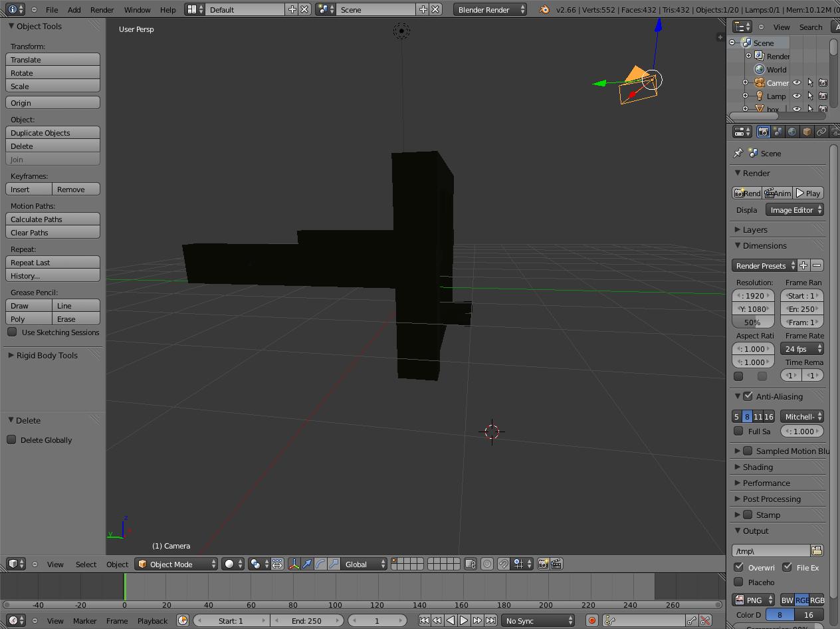Image resolution: width=840 pixels, height=629 pixels.
Task: Toggle proportional editing circle icon
Action: (x=487, y=564)
